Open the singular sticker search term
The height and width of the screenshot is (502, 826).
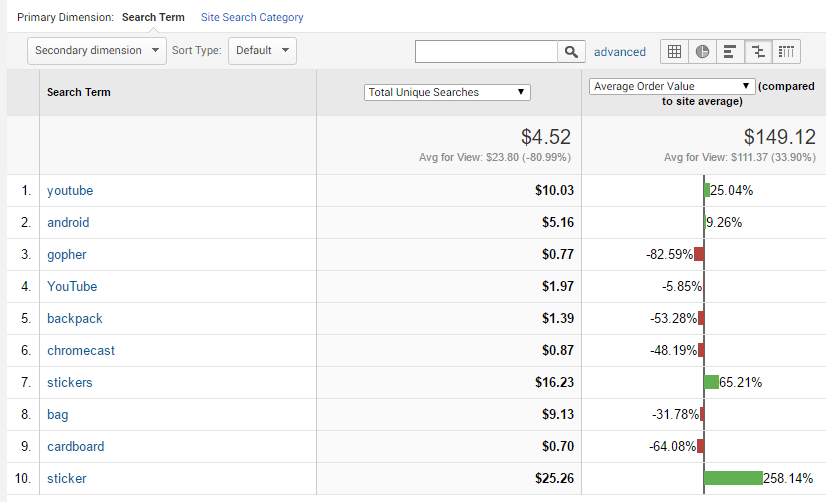[x=66, y=478]
